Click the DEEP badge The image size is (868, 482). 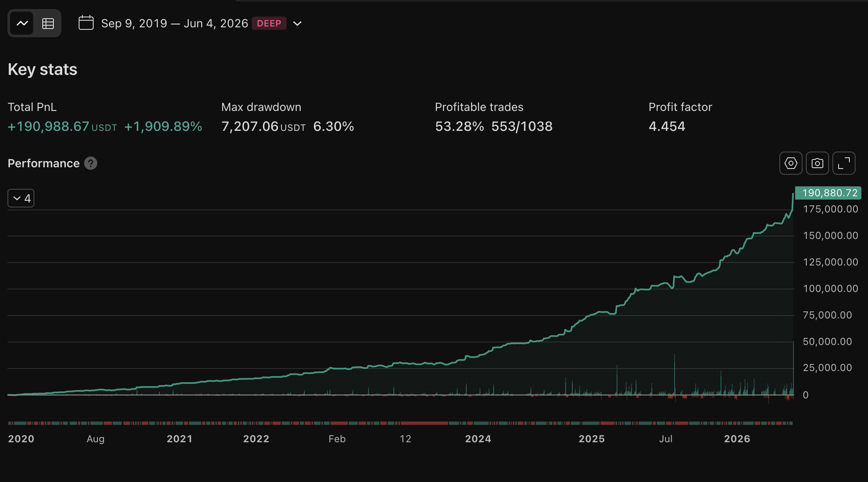[x=269, y=23]
